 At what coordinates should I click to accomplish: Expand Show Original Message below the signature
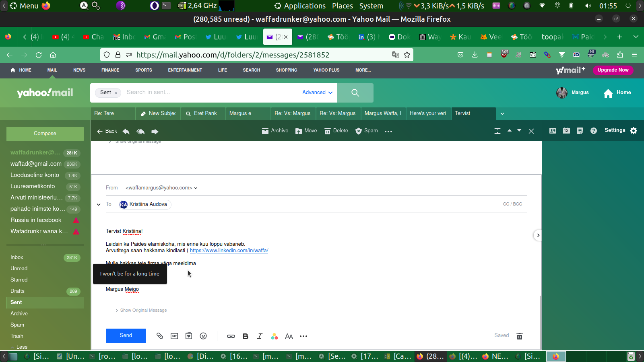(141, 310)
